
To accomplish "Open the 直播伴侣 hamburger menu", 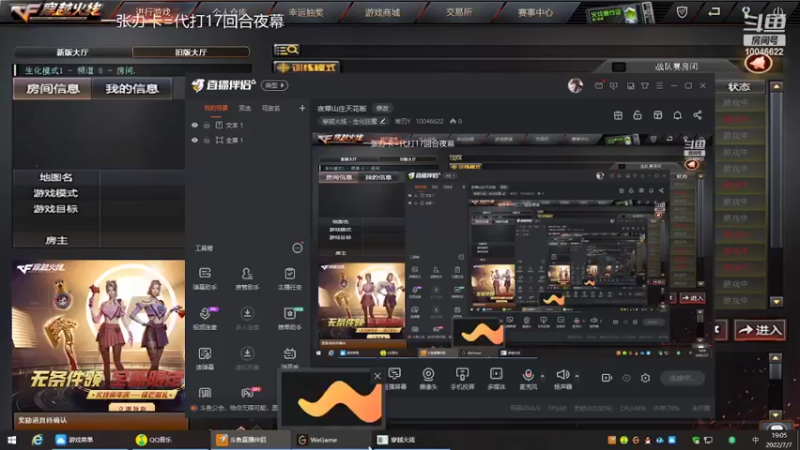I will pyautogui.click(x=660, y=86).
